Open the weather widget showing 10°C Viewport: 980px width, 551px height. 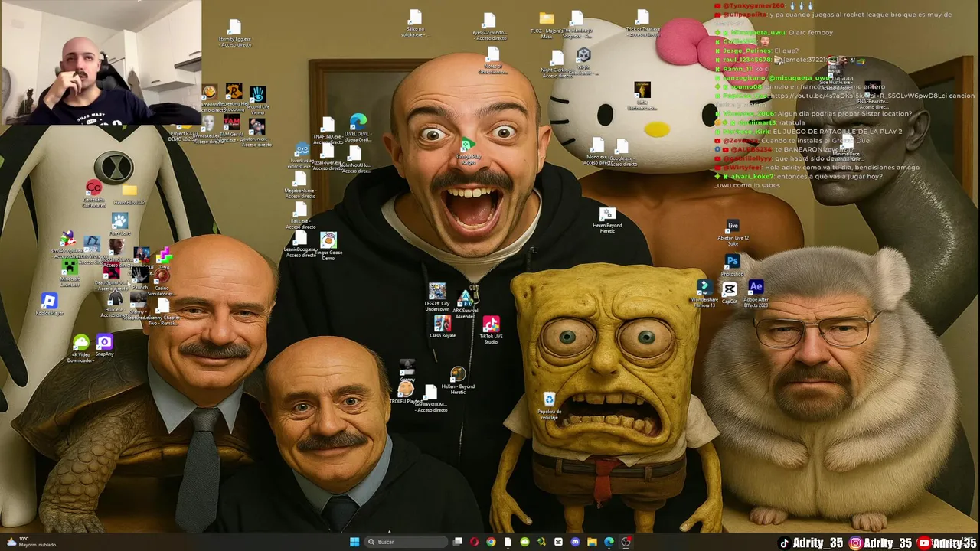click(31, 542)
